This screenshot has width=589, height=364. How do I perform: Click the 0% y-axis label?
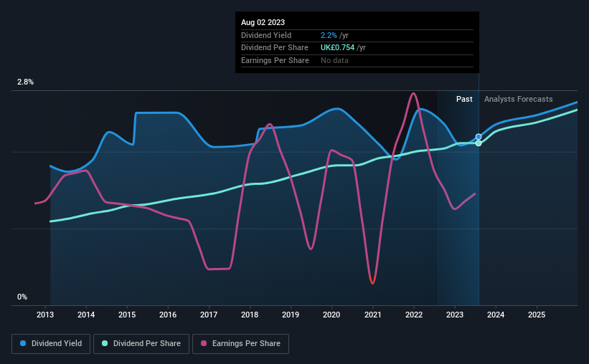point(22,297)
